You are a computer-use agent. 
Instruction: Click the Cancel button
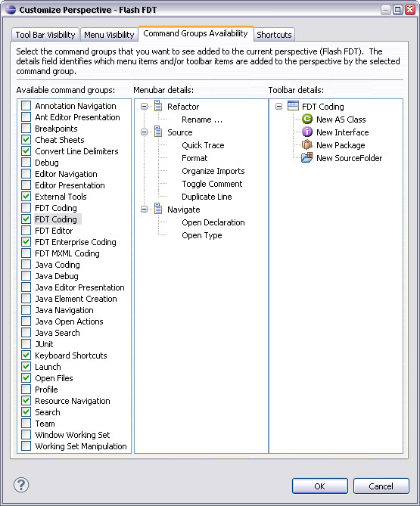381,486
